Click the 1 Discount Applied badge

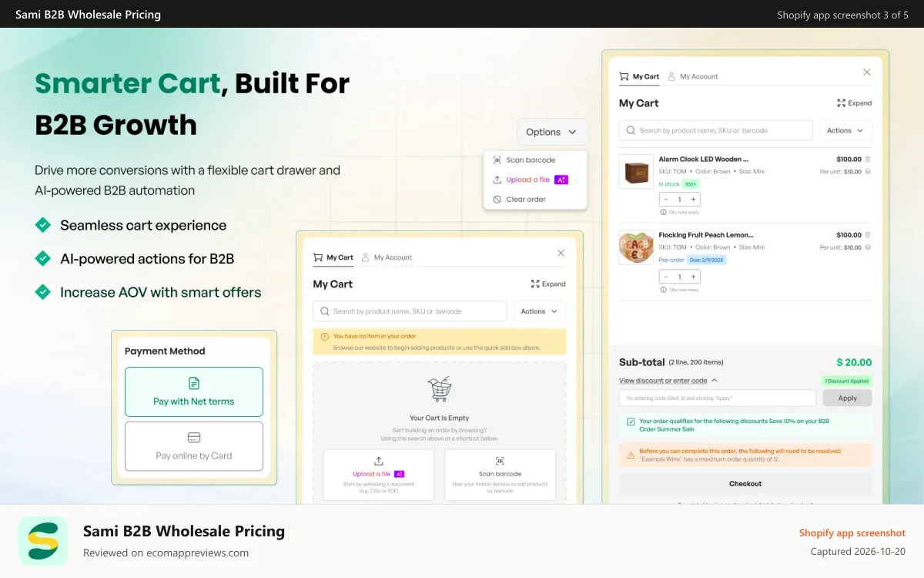tap(847, 381)
